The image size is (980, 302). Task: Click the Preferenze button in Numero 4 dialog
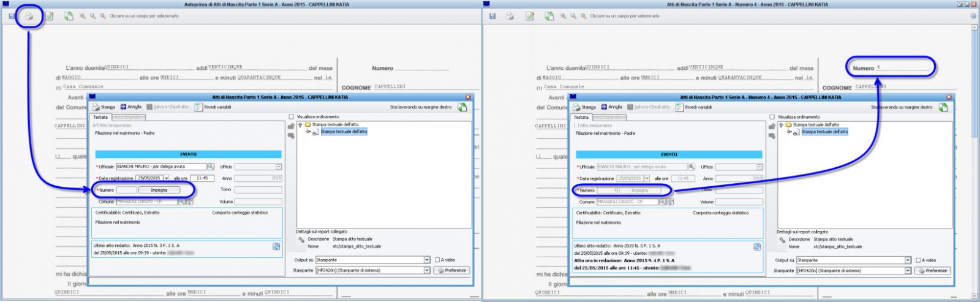coord(932,270)
